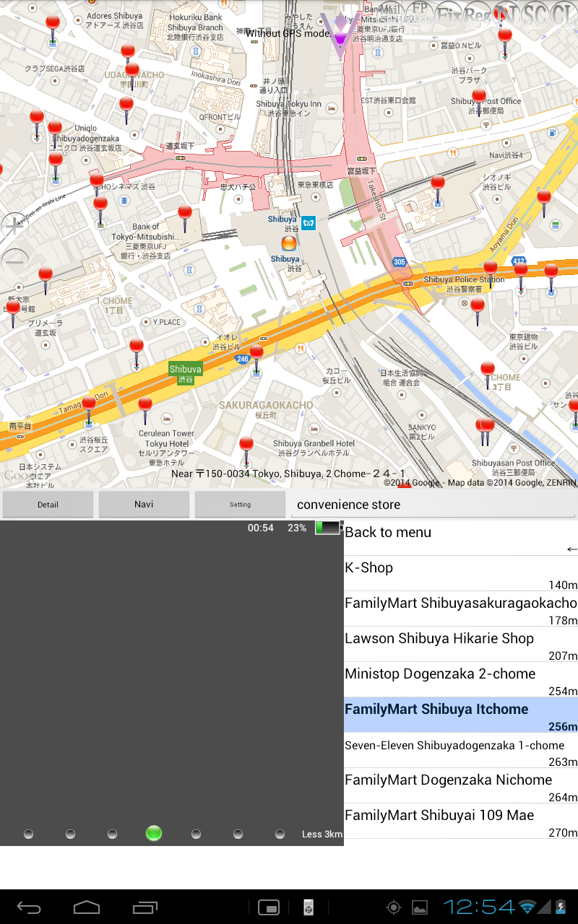Edit the convenience store search field
578x924 pixels.
(433, 505)
